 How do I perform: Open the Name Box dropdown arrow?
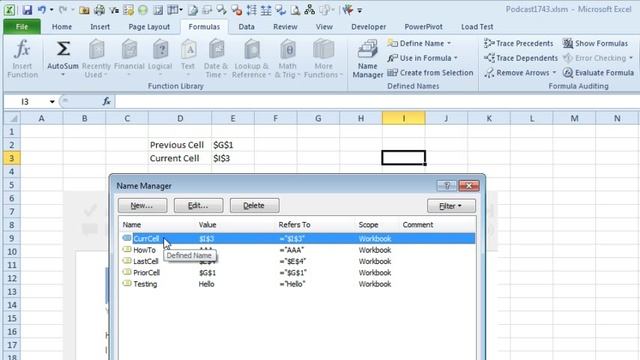click(x=52, y=102)
